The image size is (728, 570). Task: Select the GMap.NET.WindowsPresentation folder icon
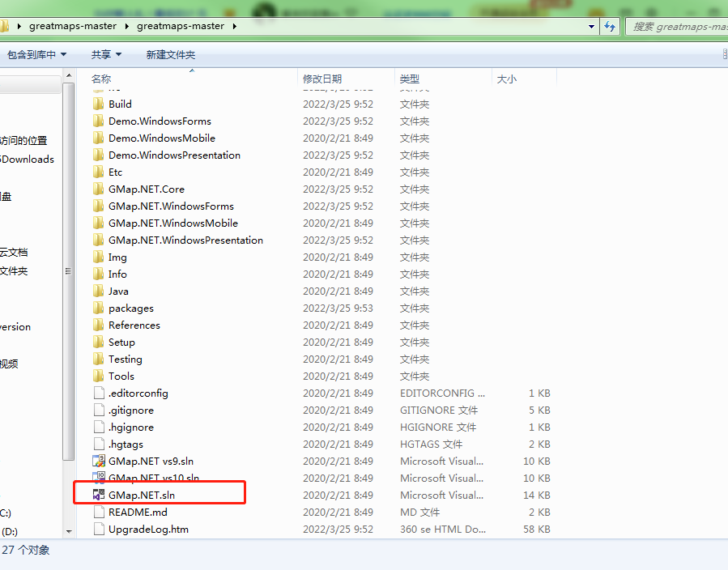[99, 240]
